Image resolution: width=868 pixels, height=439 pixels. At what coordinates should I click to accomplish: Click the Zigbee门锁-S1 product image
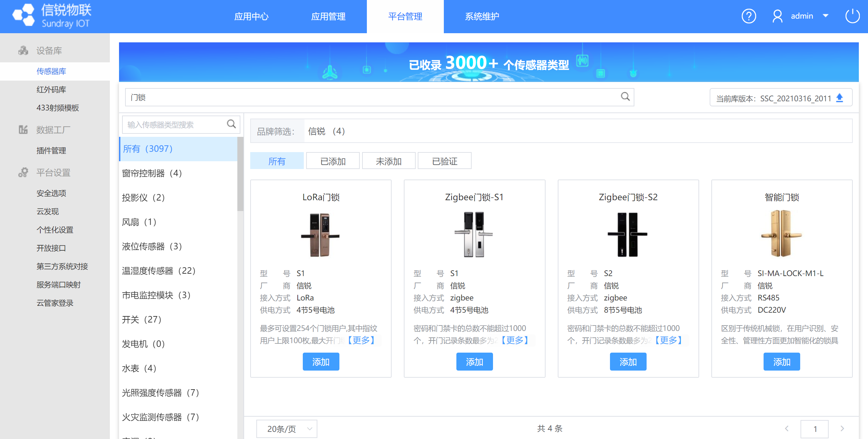coord(474,235)
